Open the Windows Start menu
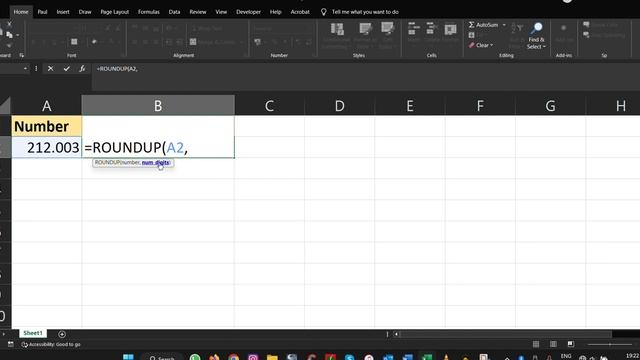Image resolution: width=640 pixels, height=360 pixels. click(128, 358)
